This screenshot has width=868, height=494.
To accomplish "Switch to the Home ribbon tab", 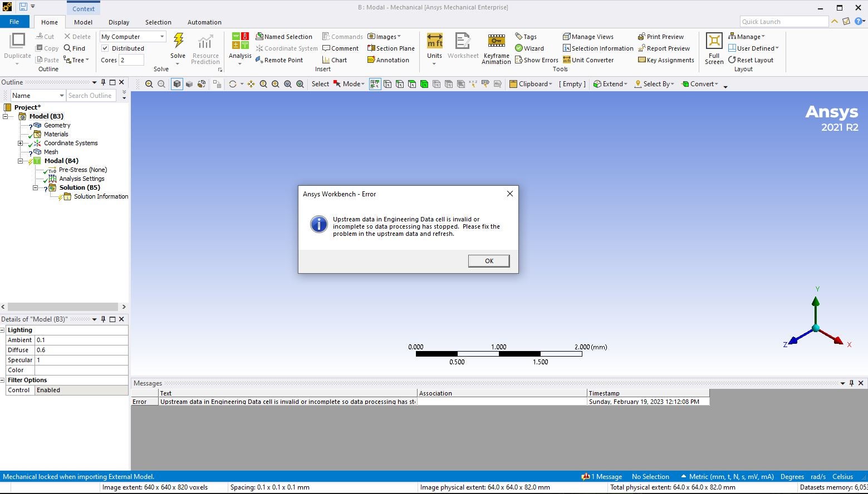I will click(x=50, y=22).
